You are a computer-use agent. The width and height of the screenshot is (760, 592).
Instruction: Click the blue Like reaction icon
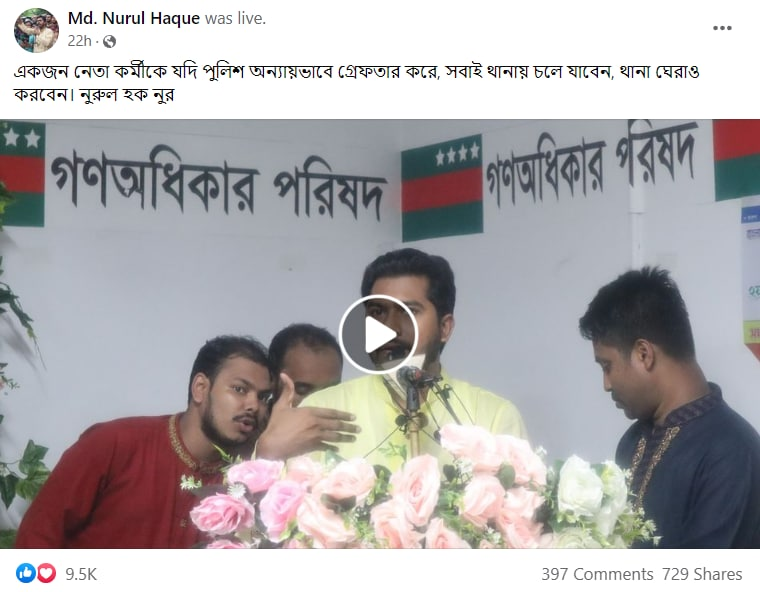[x=25, y=574]
